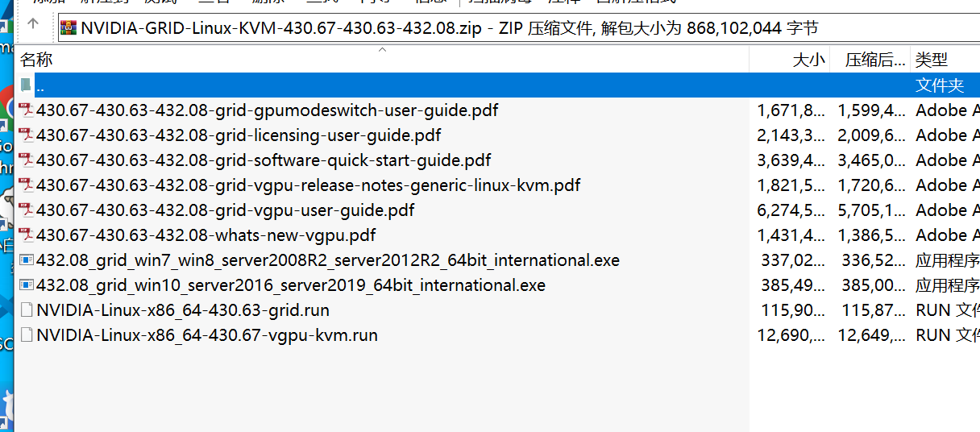
Task: Select the whats-new-vgpu.pdf file
Action: click(x=206, y=235)
